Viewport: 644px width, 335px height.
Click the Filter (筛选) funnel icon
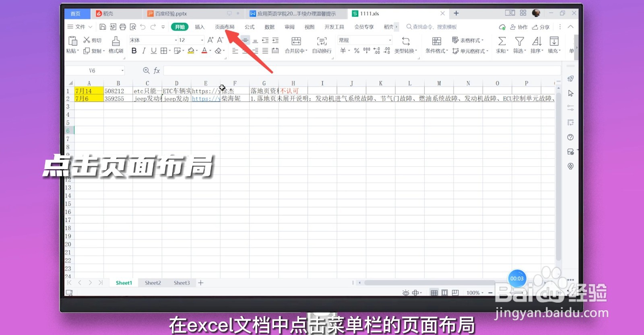click(520, 41)
